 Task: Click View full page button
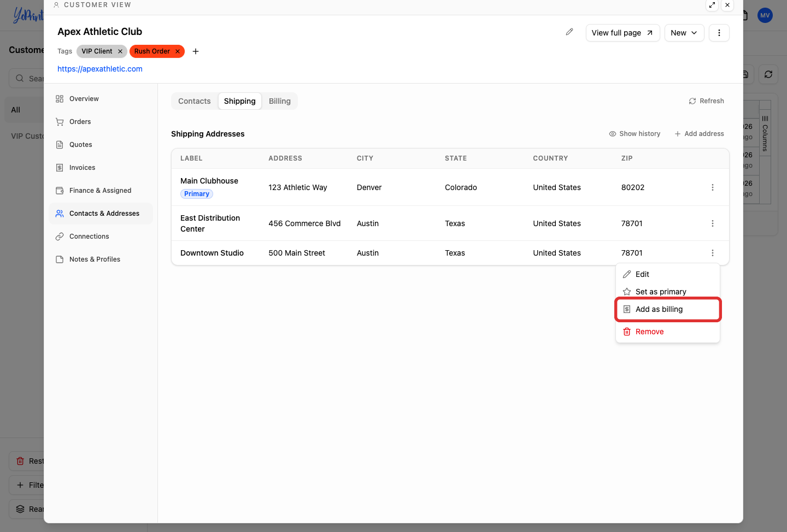click(x=623, y=33)
